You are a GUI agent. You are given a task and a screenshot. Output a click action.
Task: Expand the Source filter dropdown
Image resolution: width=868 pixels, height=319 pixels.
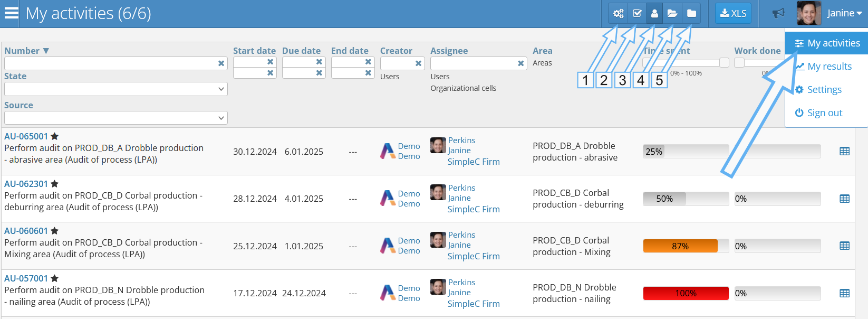point(115,118)
